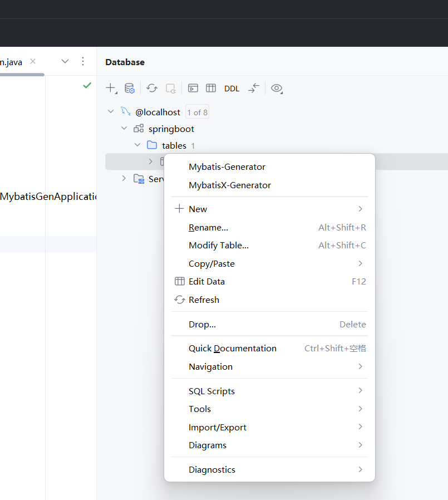Choose MybatisX-Generator menu entry
Image resolution: width=448 pixels, height=500 pixels.
click(x=269, y=185)
